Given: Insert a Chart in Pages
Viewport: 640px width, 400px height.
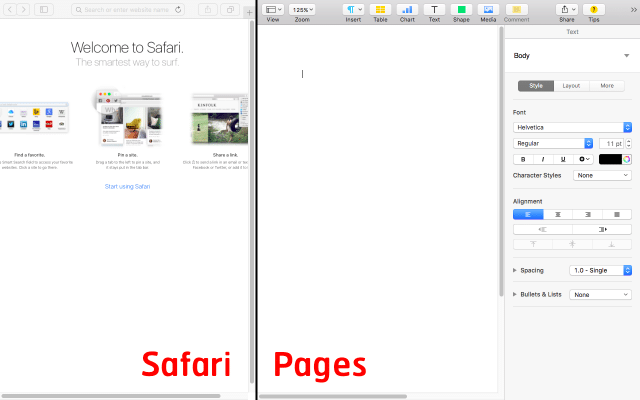Looking at the screenshot, I should pos(407,9).
